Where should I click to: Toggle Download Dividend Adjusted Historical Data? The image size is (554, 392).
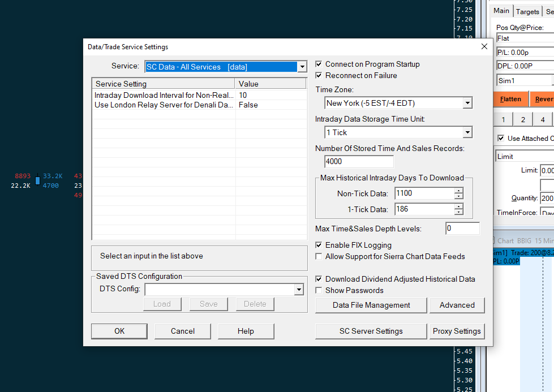pyautogui.click(x=319, y=279)
